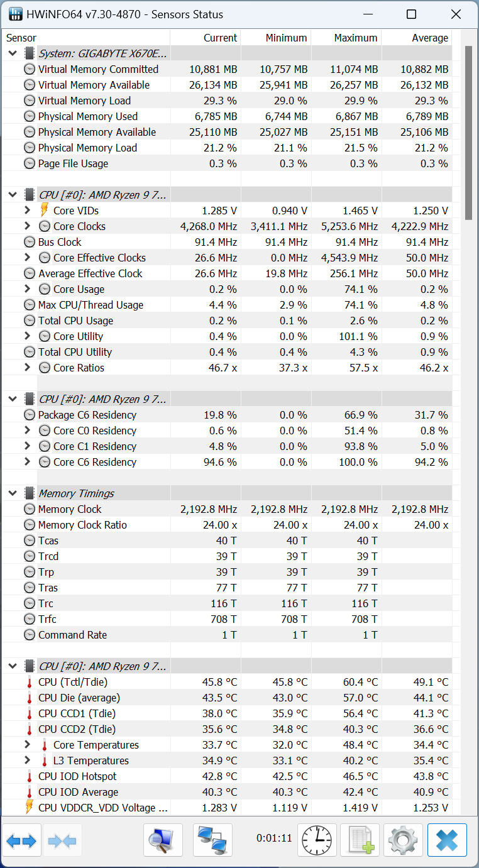Open sensor settings gear icon
Viewport: 479px width, 868px height.
pyautogui.click(x=403, y=840)
